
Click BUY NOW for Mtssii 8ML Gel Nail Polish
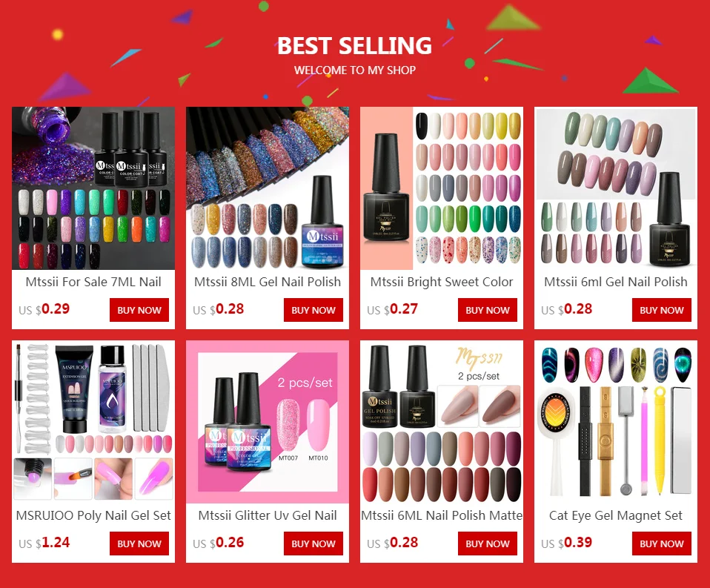point(313,310)
